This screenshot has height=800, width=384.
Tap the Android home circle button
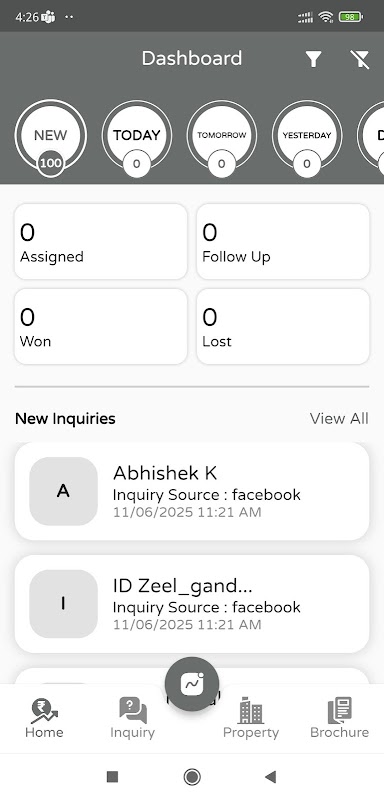click(192, 777)
